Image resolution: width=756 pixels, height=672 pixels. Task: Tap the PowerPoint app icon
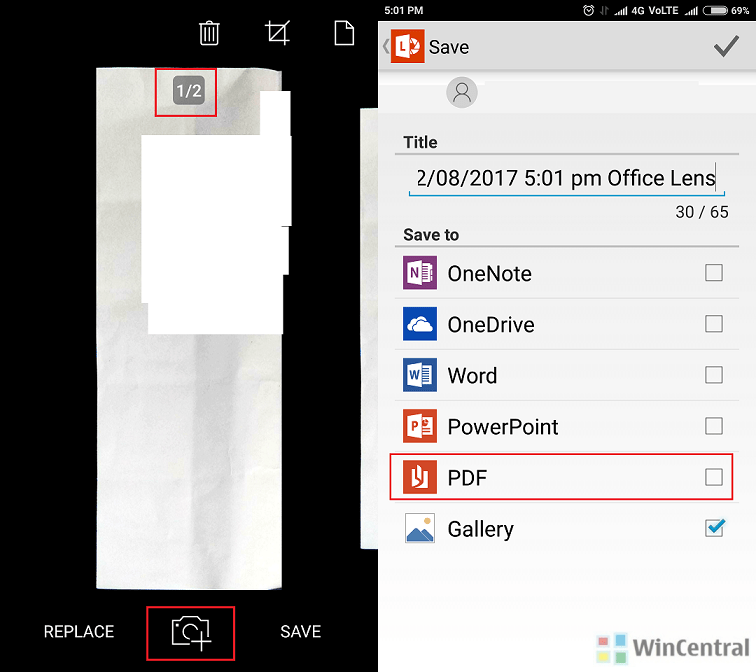420,426
